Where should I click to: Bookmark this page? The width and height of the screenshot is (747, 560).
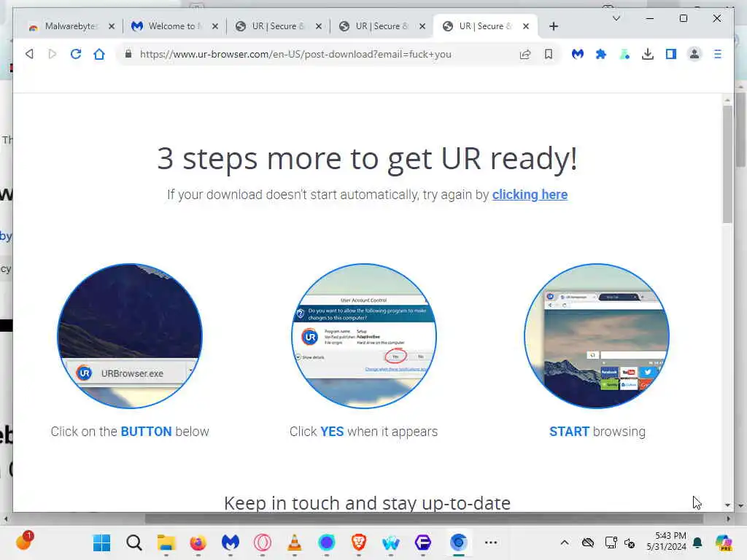tap(549, 54)
